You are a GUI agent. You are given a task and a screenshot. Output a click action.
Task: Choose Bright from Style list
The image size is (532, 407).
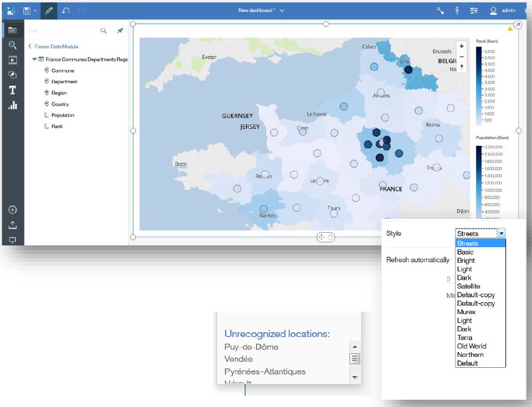pos(480,260)
